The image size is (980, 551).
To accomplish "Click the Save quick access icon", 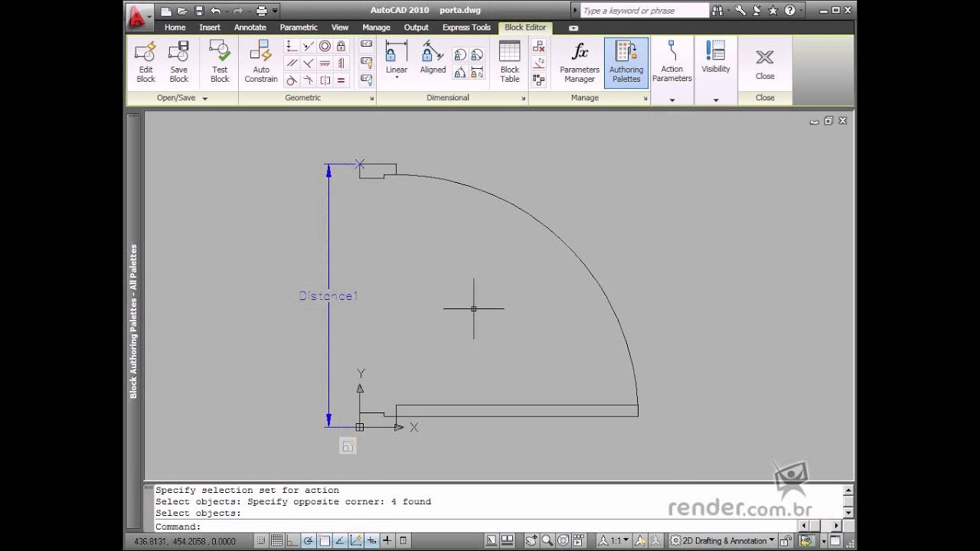I will [199, 11].
